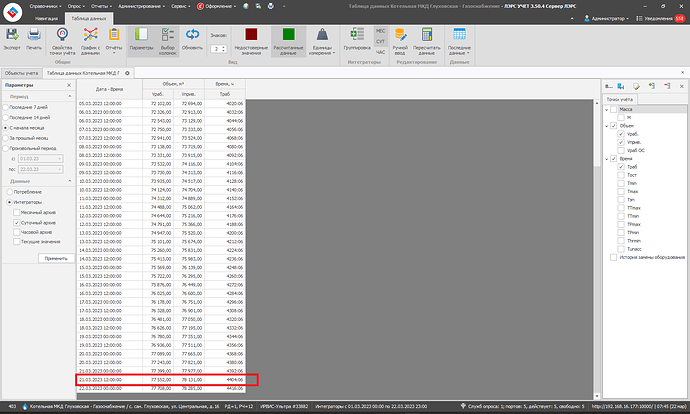Click the blue save icon in right panel

(621, 86)
